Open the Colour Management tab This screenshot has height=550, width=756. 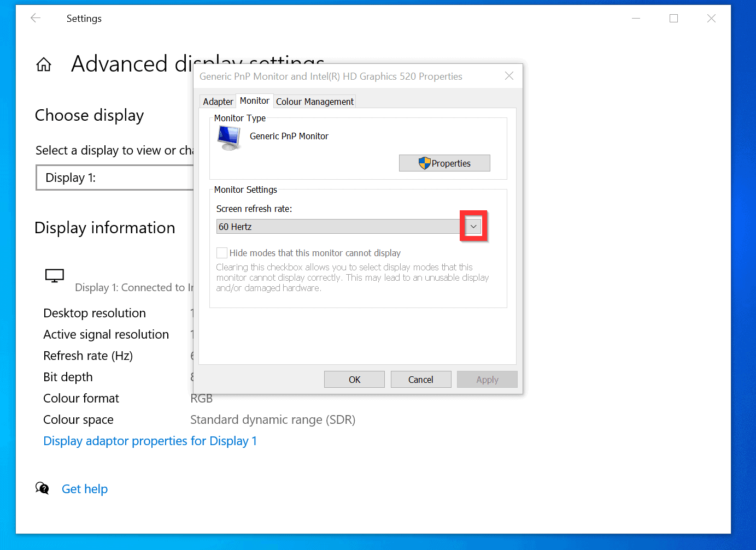pyautogui.click(x=314, y=101)
